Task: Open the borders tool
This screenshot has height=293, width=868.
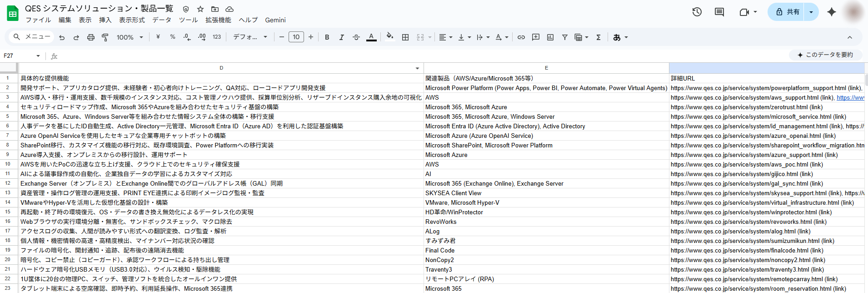Action: (x=405, y=37)
